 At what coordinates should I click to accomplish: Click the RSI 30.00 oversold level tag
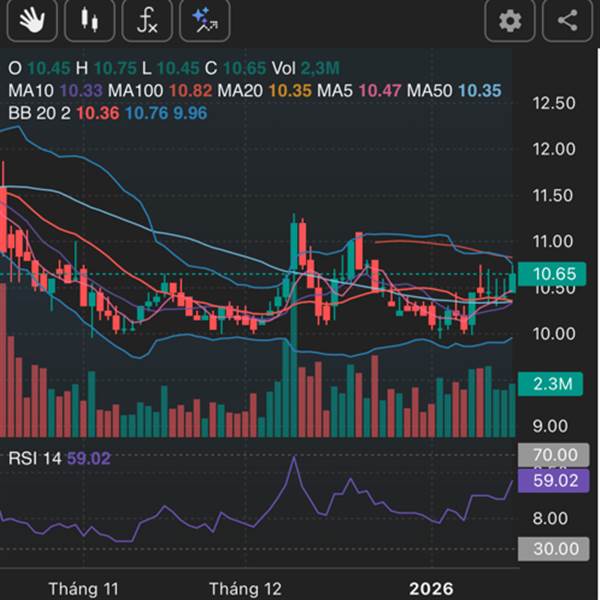553,549
